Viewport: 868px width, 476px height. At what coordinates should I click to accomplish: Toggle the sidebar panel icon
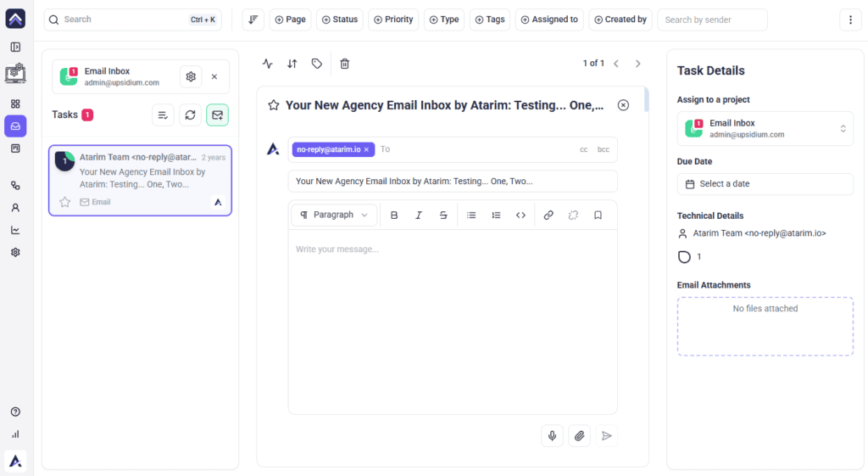click(x=15, y=48)
